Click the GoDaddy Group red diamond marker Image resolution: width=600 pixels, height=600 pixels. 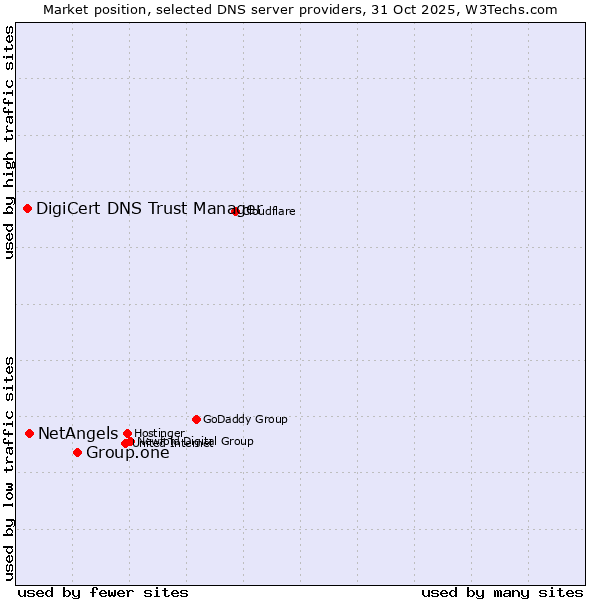pyautogui.click(x=196, y=419)
